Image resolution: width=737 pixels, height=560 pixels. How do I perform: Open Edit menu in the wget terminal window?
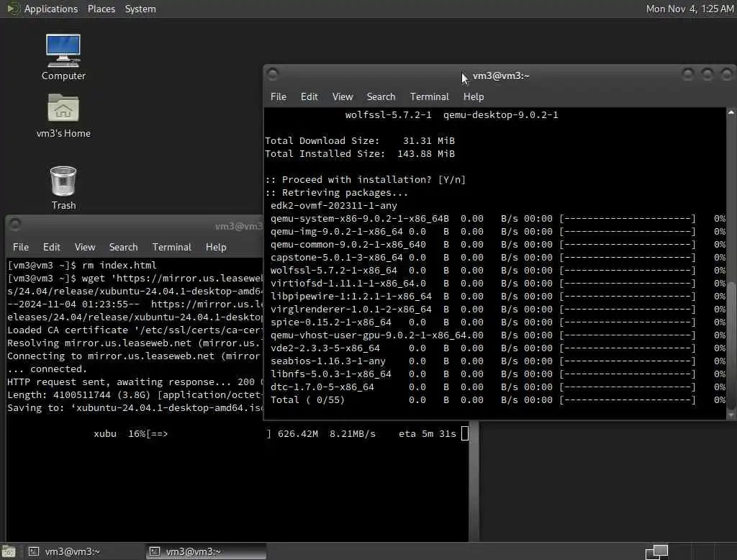click(52, 247)
